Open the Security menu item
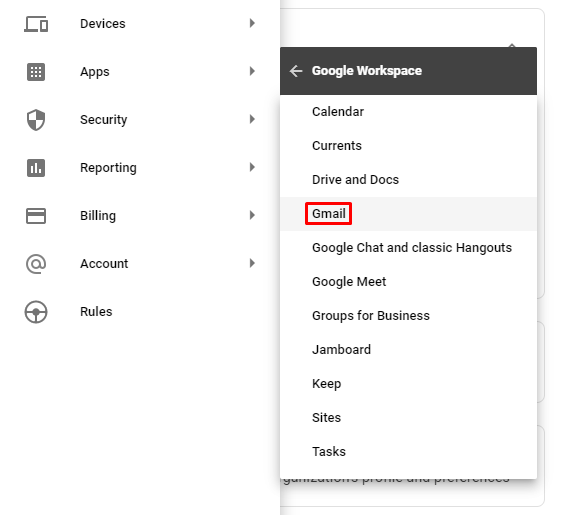Image resolution: width=561 pixels, height=515 pixels. point(140,120)
